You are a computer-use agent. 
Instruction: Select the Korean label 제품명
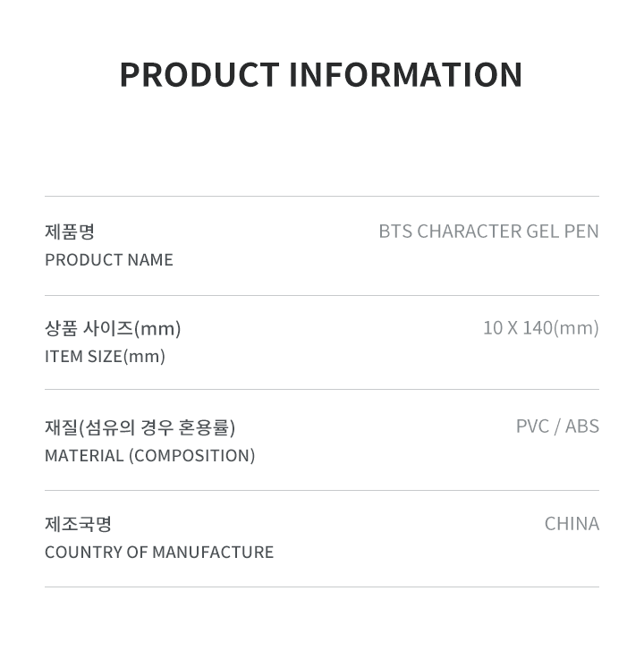(70, 232)
